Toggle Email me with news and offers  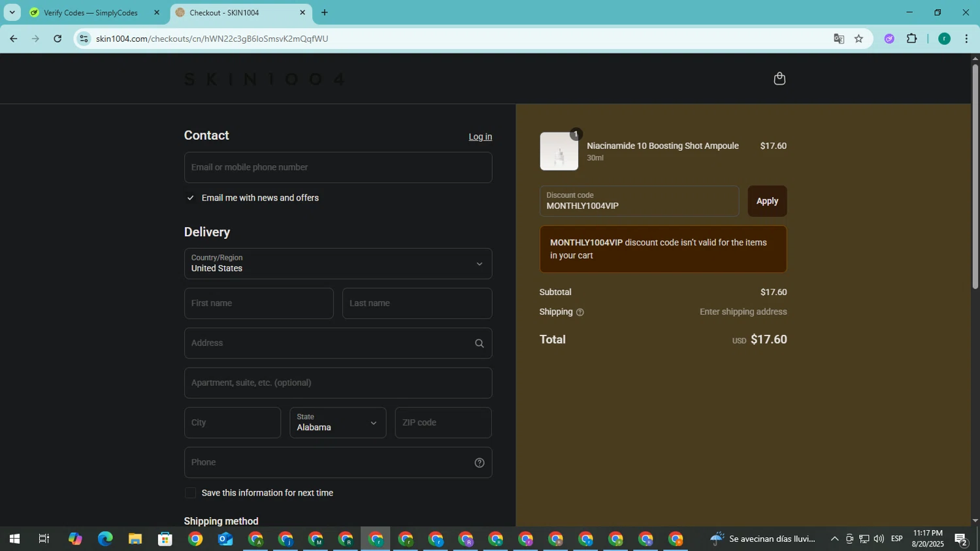point(190,198)
